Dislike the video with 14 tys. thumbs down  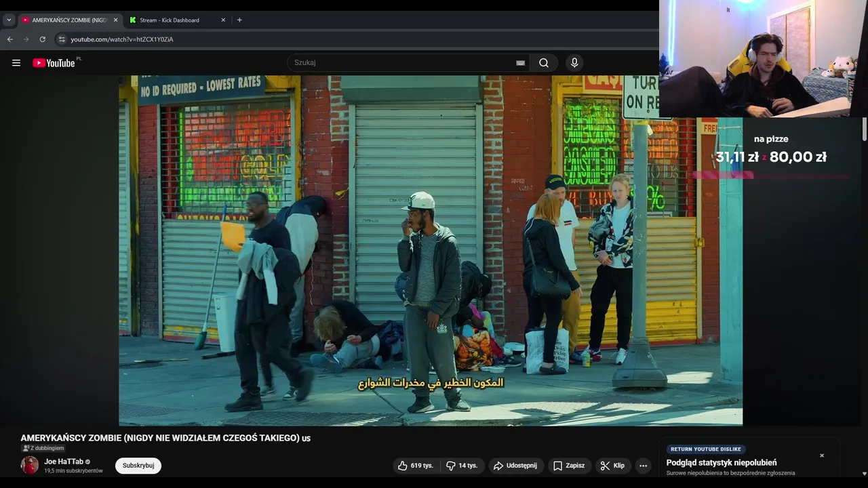point(462,466)
